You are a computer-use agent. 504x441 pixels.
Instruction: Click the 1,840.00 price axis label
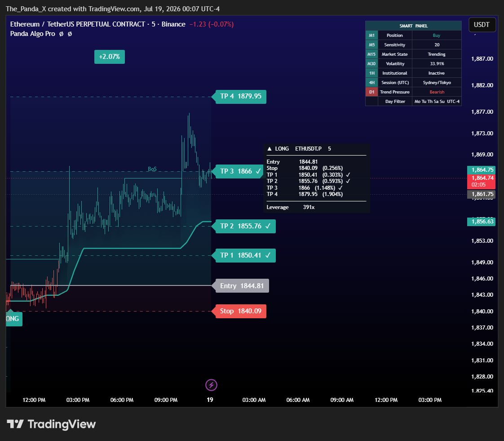pyautogui.click(x=482, y=311)
